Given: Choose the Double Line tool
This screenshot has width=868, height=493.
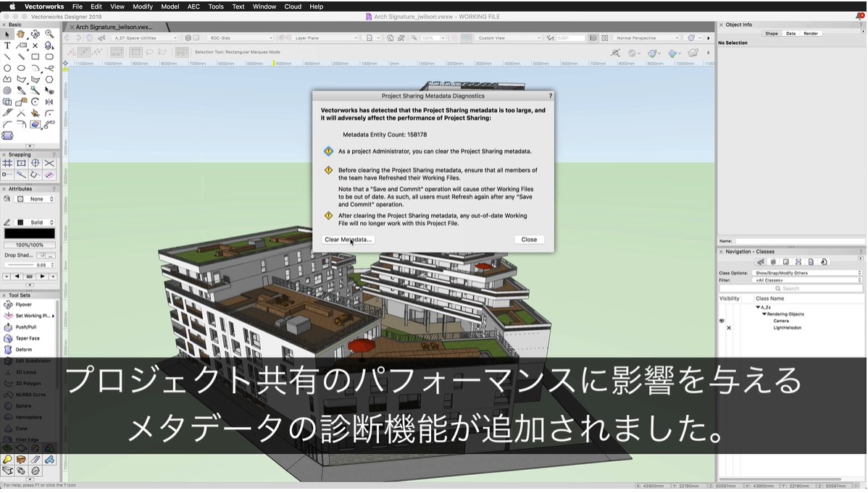Looking at the screenshot, I should (21, 56).
